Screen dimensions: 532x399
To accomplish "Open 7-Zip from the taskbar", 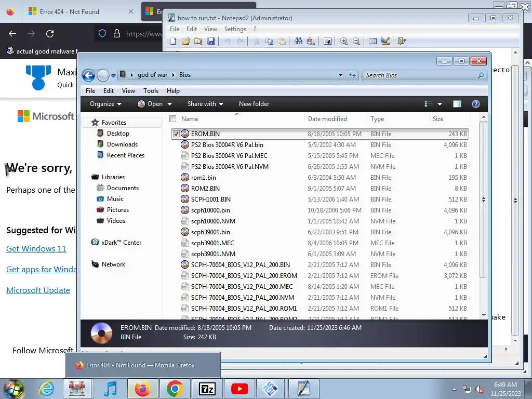I will tap(207, 389).
